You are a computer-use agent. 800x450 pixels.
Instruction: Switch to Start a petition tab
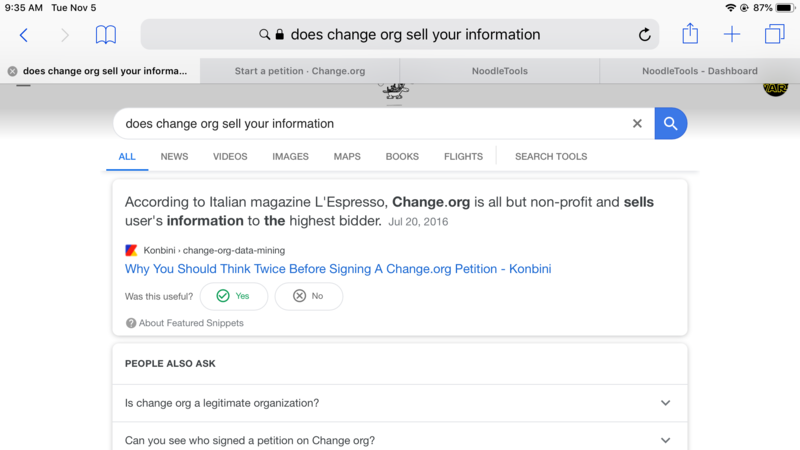click(x=300, y=71)
